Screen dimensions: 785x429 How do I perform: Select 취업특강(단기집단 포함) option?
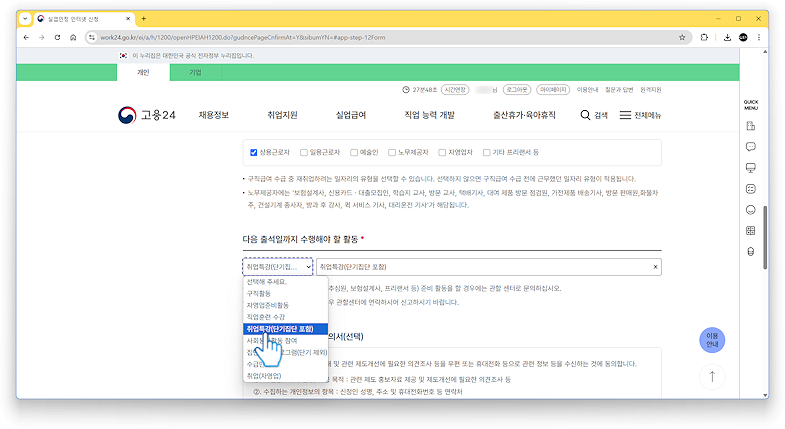(x=285, y=329)
